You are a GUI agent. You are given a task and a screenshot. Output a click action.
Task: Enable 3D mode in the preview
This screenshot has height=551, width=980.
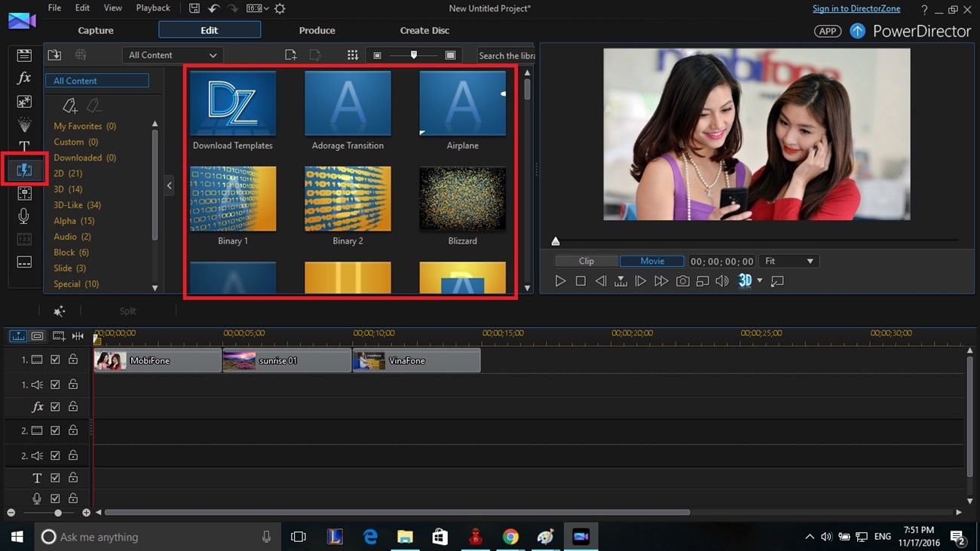click(745, 280)
